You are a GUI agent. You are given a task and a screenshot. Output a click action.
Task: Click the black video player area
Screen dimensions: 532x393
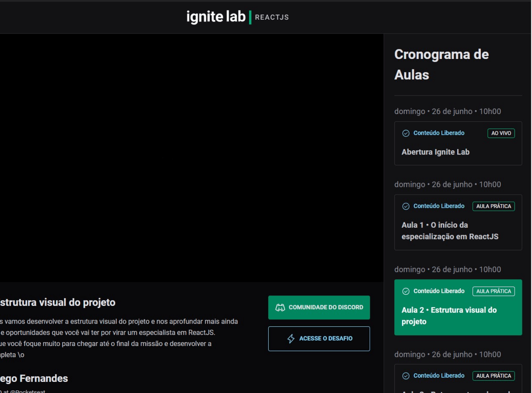pyautogui.click(x=192, y=158)
